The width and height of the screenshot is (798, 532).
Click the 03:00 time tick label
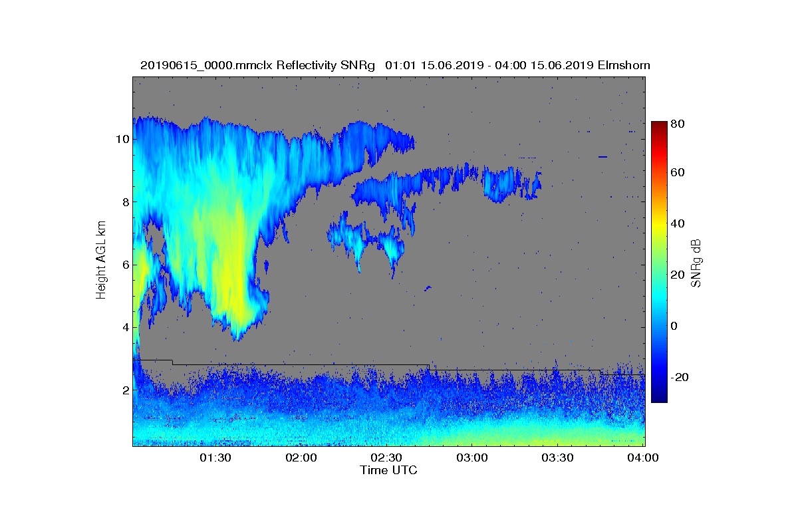click(x=472, y=458)
